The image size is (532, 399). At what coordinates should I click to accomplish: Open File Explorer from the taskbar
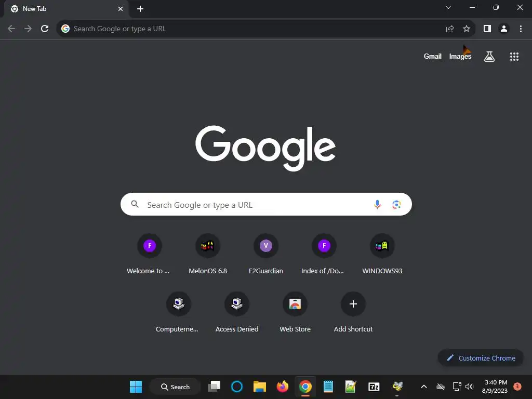260,387
